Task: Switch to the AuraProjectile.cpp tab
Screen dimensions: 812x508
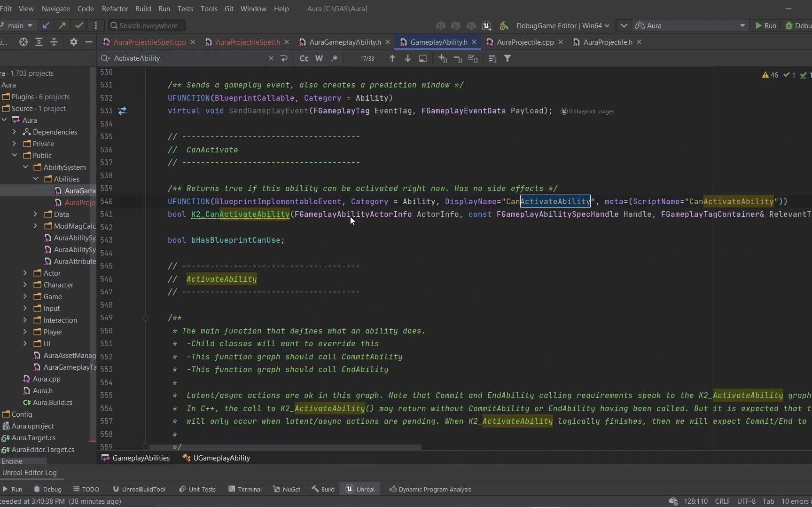Action: tap(524, 42)
